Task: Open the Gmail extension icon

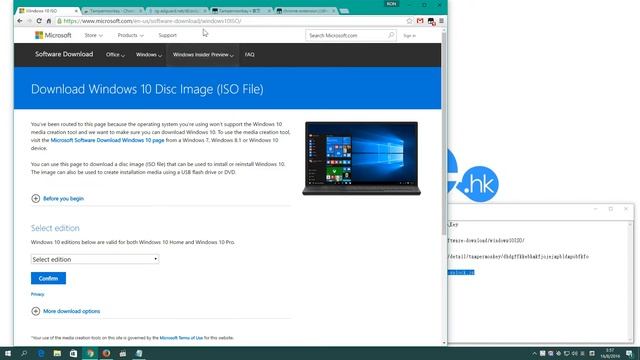Action: pyautogui.click(x=420, y=21)
